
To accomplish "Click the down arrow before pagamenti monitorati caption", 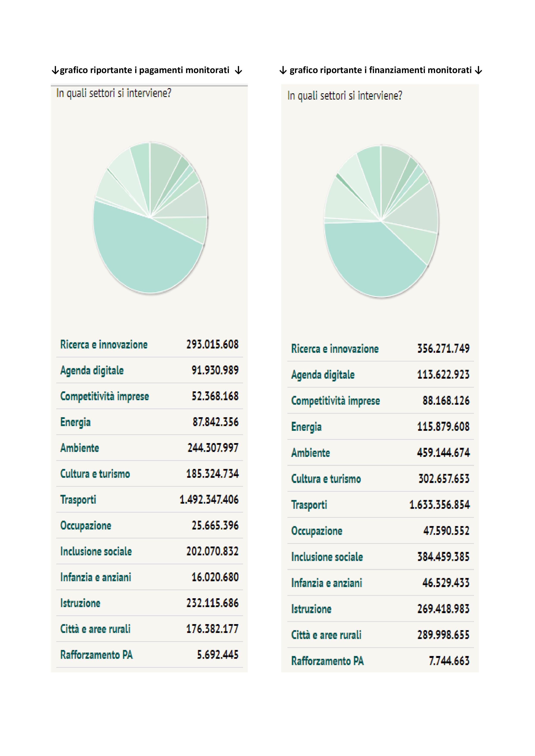I will click(55, 70).
